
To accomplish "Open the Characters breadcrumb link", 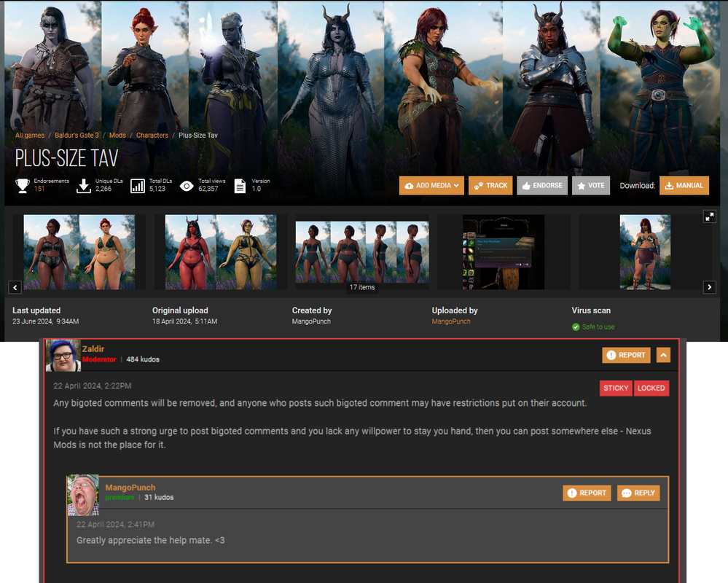I will [x=152, y=135].
